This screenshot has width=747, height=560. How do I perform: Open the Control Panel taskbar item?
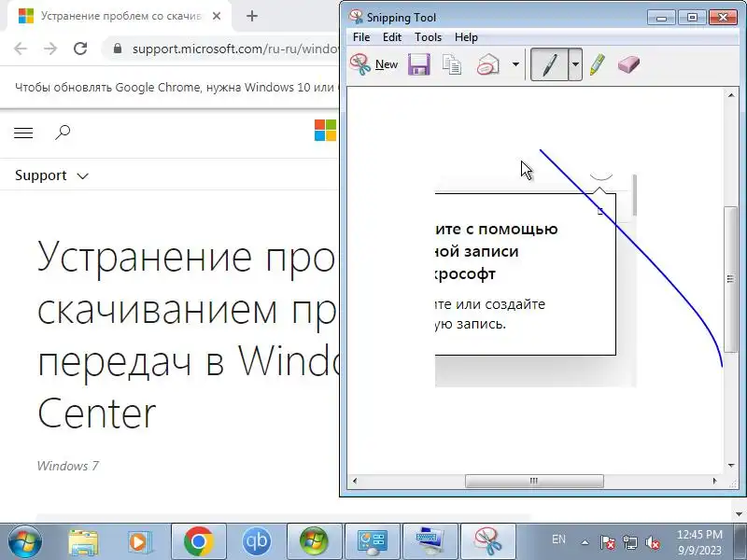pos(372,542)
